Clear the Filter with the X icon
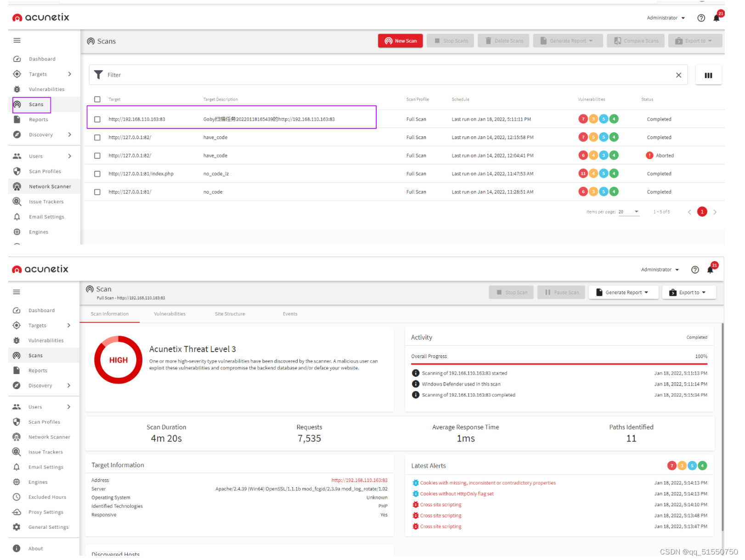 (x=678, y=75)
